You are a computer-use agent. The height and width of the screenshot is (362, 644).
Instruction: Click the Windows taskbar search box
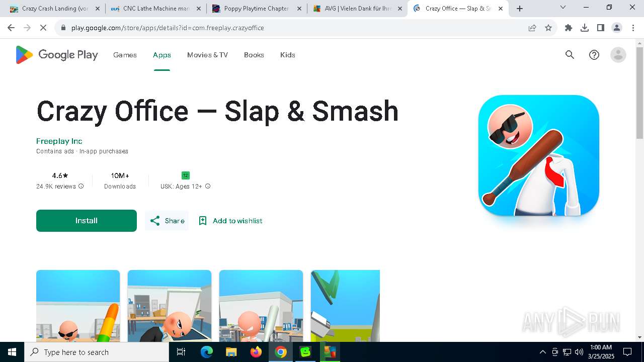(97, 352)
